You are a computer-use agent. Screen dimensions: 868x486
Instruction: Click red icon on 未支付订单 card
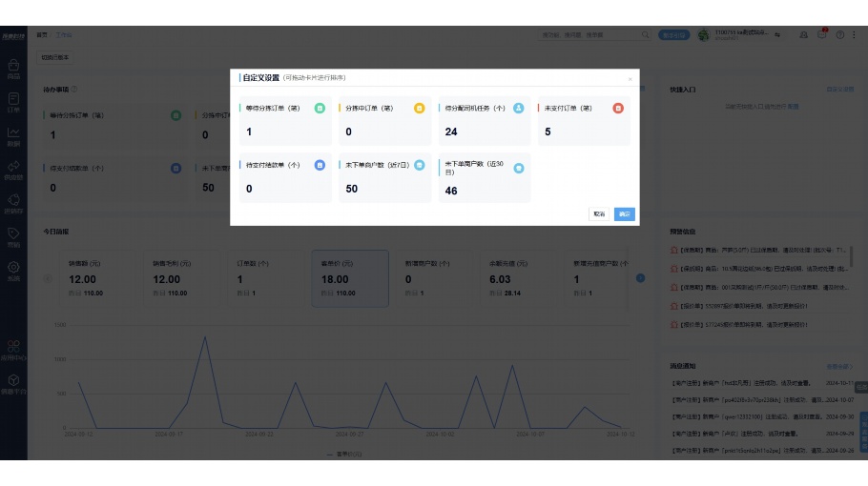(x=618, y=109)
